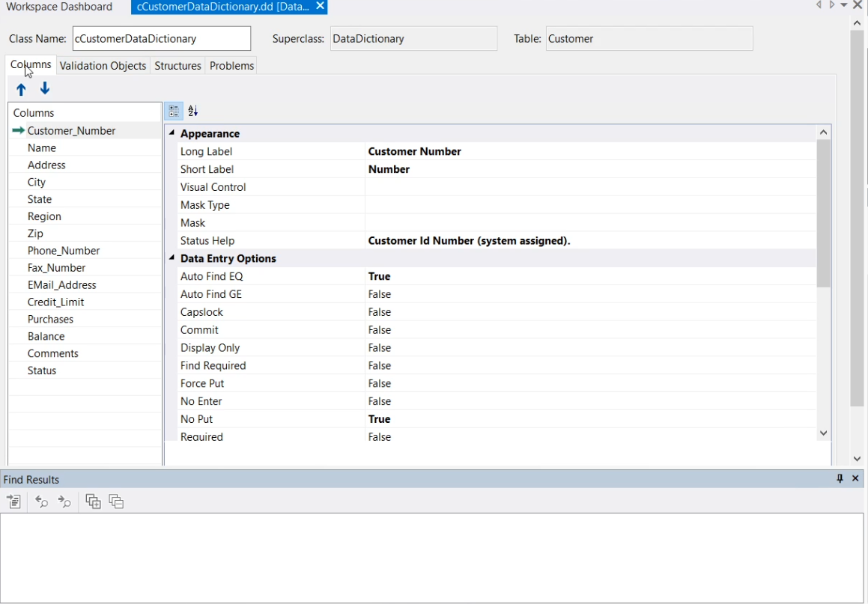Image resolution: width=868 pixels, height=604 pixels.
Task: Sort properties alphabetically with A-Z icon
Action: coord(192,111)
